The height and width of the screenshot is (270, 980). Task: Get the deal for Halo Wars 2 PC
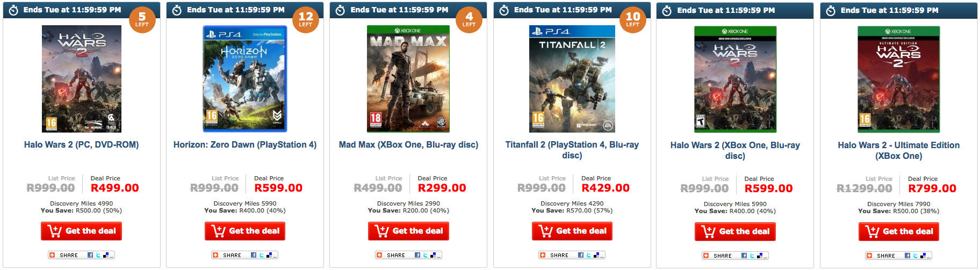(82, 231)
